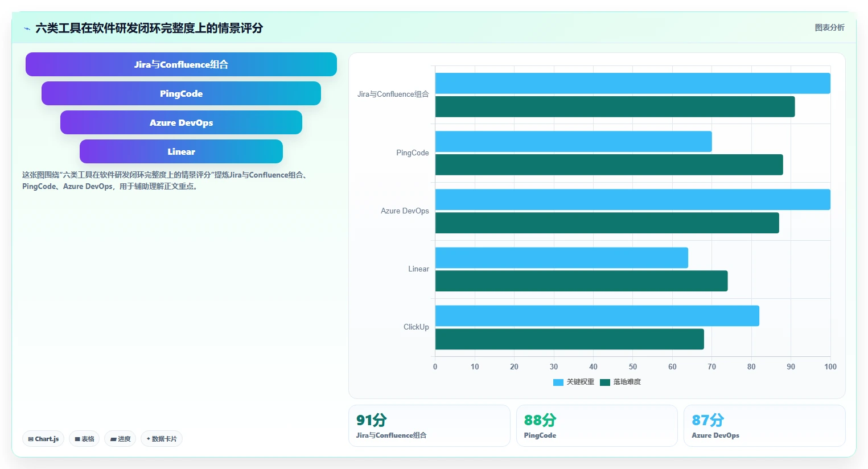
Task: Click the ClickUp y-axis label
Action: click(x=416, y=327)
